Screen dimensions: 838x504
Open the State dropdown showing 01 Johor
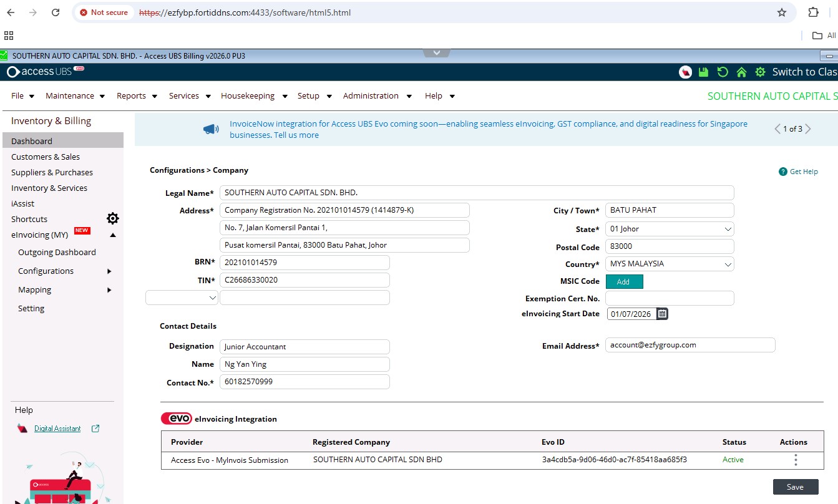pyautogui.click(x=670, y=229)
